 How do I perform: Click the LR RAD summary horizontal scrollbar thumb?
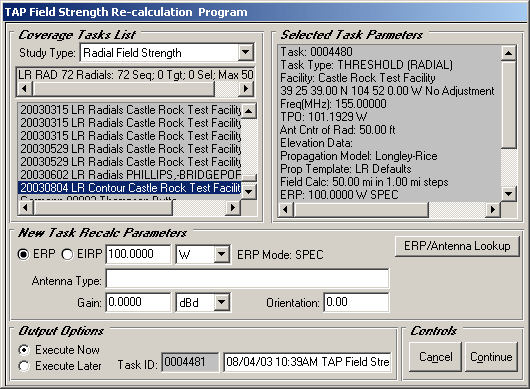pyautogui.click(x=123, y=89)
